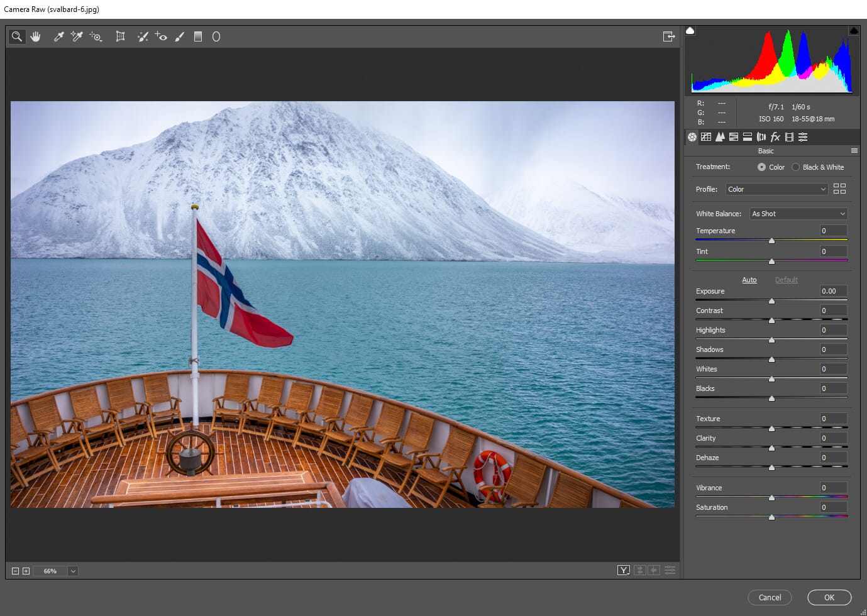Click the Saturation value field
Image resolution: width=867 pixels, height=616 pixels.
point(834,507)
